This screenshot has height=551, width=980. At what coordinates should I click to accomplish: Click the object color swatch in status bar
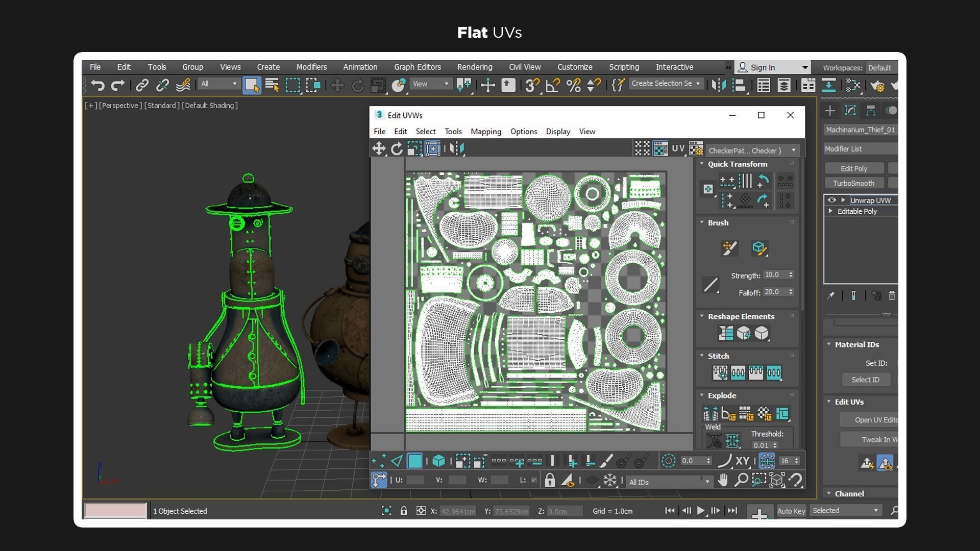tap(115, 511)
